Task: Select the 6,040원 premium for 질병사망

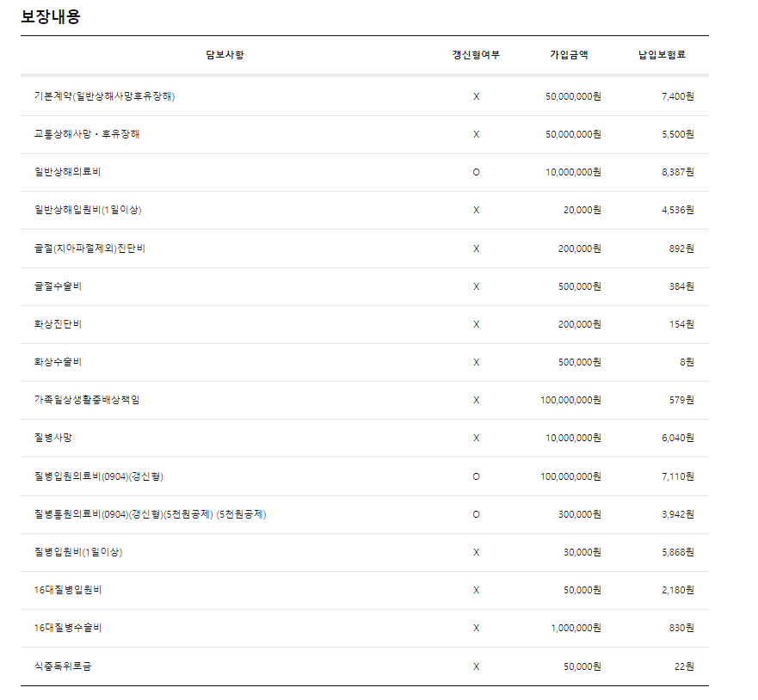Action: (677, 438)
